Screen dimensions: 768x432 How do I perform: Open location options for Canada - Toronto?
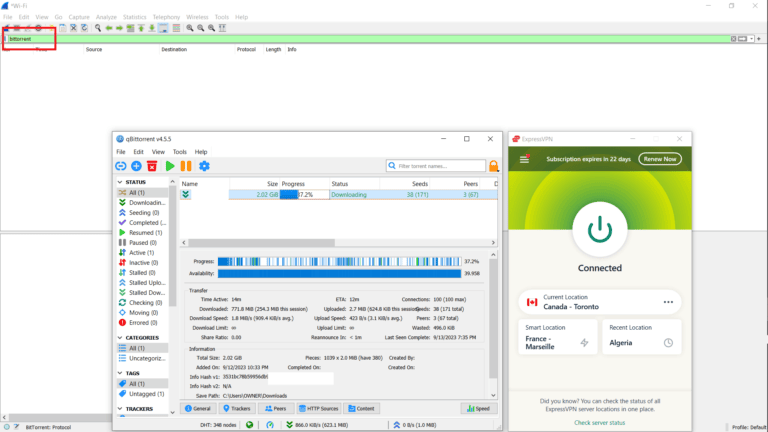[668, 302]
